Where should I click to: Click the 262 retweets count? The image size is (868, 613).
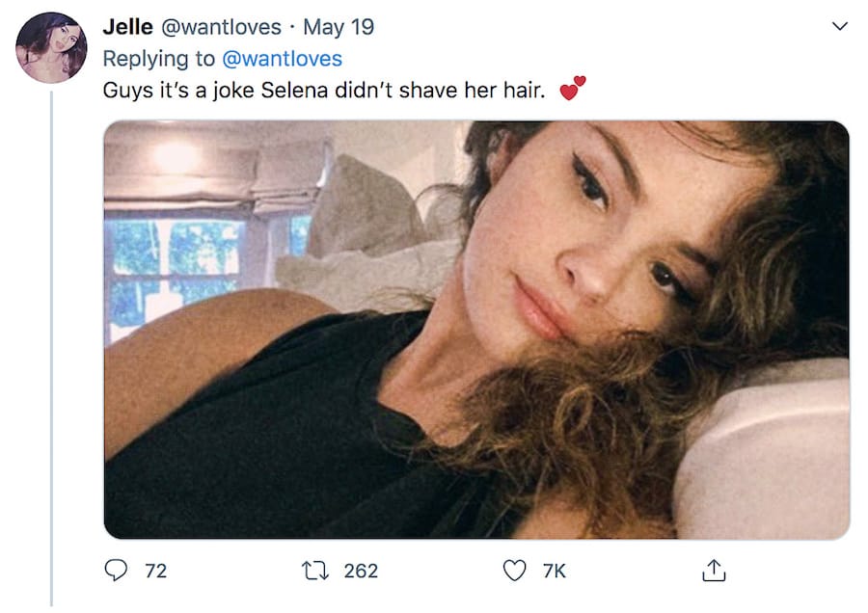361,571
